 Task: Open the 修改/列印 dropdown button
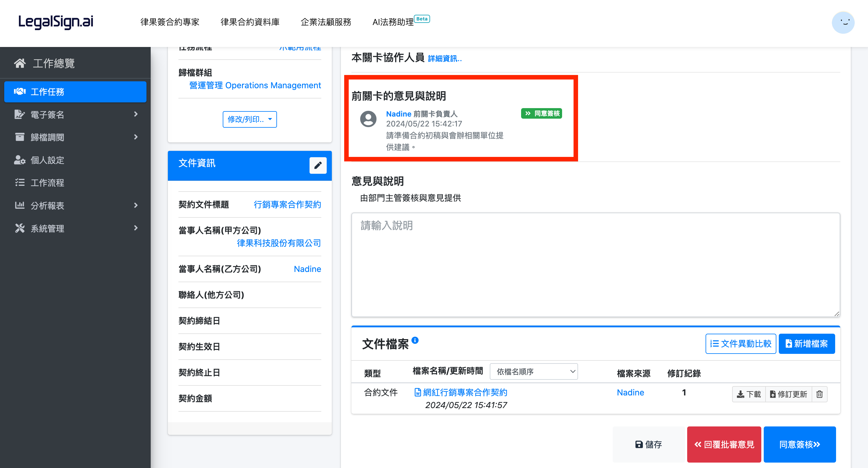click(x=250, y=119)
